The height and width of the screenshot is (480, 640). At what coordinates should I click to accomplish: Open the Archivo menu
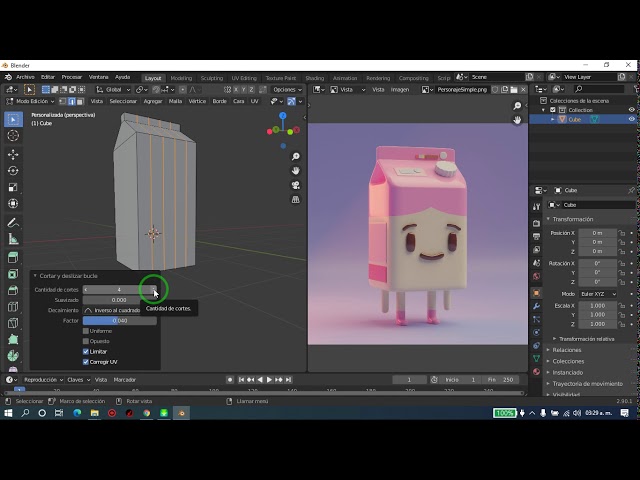[x=25, y=77]
